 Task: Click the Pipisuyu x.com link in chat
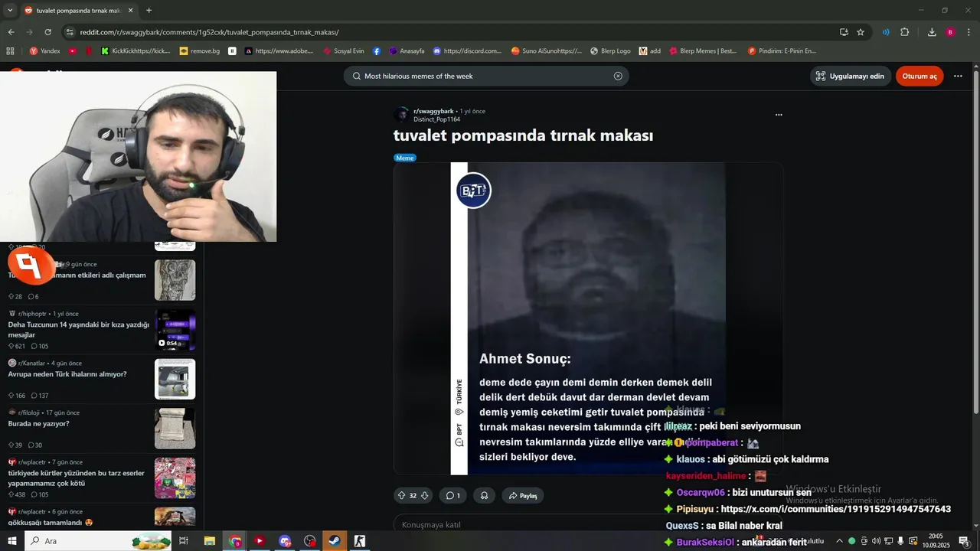[x=836, y=509]
